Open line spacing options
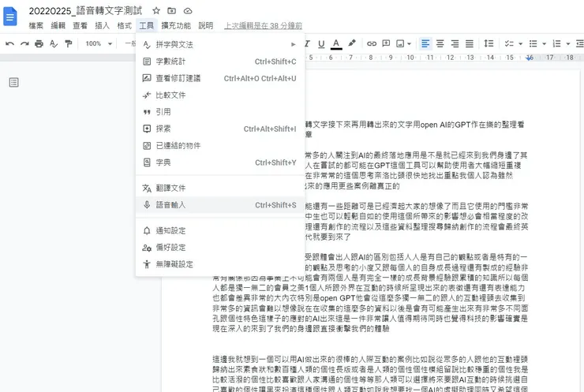Screen dimensions: 584x392 click(489, 43)
